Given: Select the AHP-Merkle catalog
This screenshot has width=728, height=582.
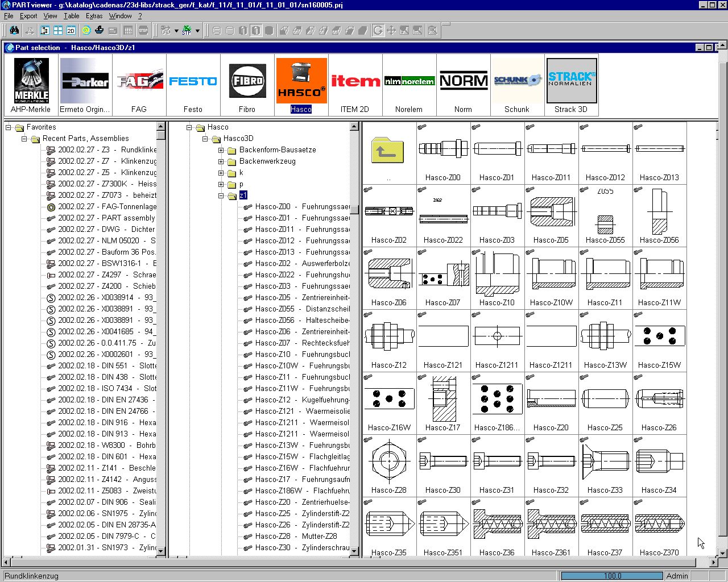Looking at the screenshot, I should [x=31, y=85].
